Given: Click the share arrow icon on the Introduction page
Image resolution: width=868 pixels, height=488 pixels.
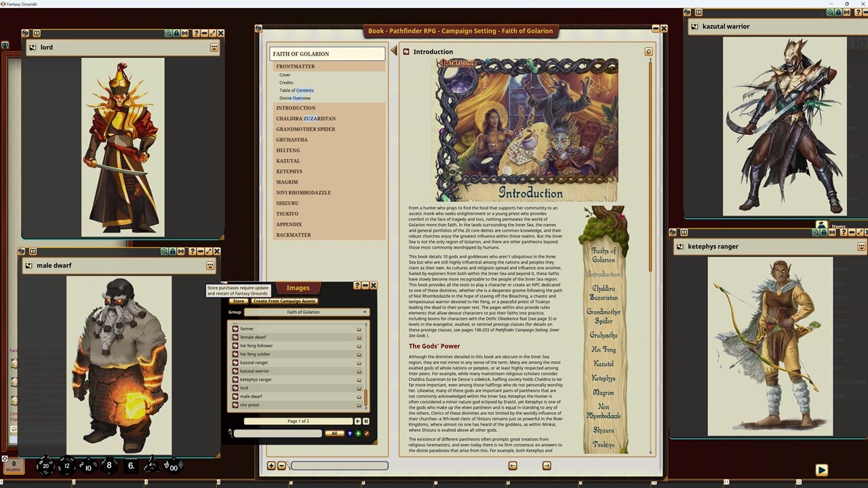Looking at the screenshot, I should (648, 52).
